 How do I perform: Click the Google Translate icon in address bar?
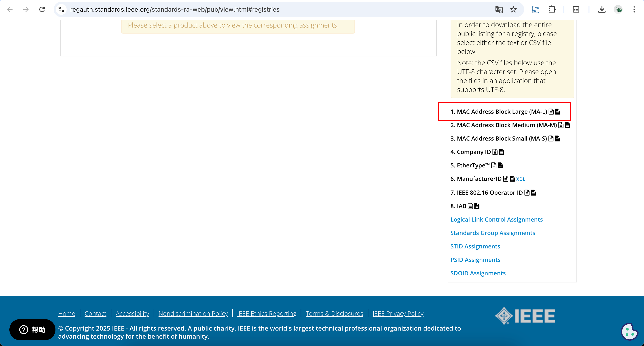click(499, 9)
